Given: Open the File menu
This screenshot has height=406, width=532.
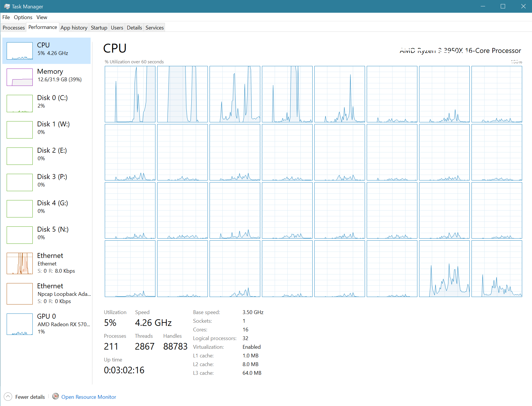Looking at the screenshot, I should point(6,17).
